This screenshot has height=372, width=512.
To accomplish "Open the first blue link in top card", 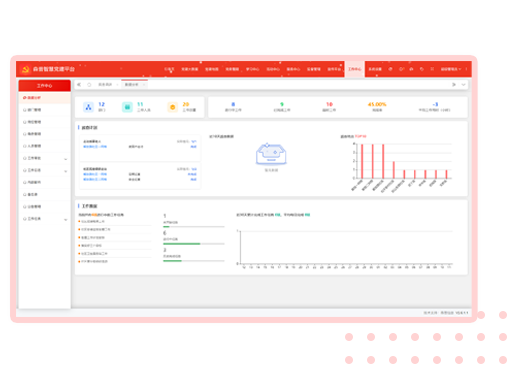I will tap(95, 147).
